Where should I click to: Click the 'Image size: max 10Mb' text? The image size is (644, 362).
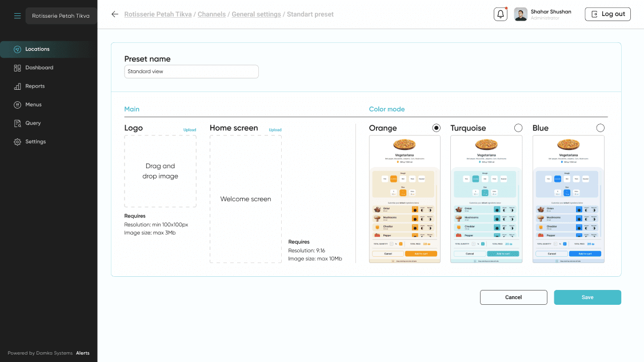click(x=315, y=259)
